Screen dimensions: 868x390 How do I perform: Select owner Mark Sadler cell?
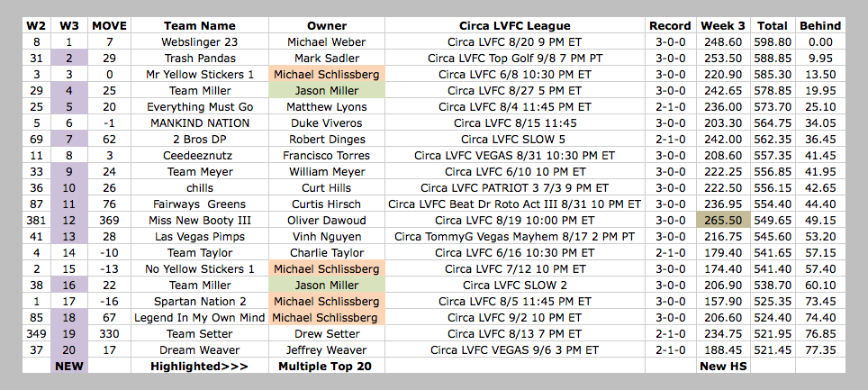click(327, 59)
